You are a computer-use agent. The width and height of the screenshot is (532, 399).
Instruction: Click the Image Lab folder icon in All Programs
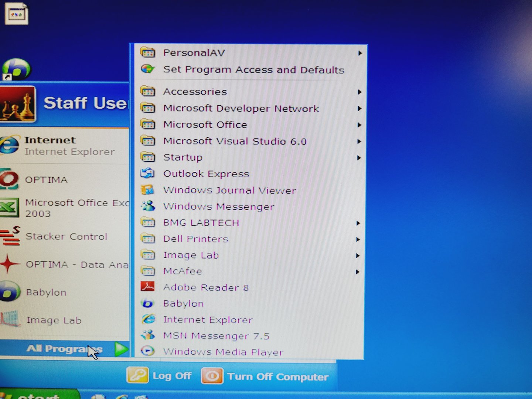tap(148, 255)
